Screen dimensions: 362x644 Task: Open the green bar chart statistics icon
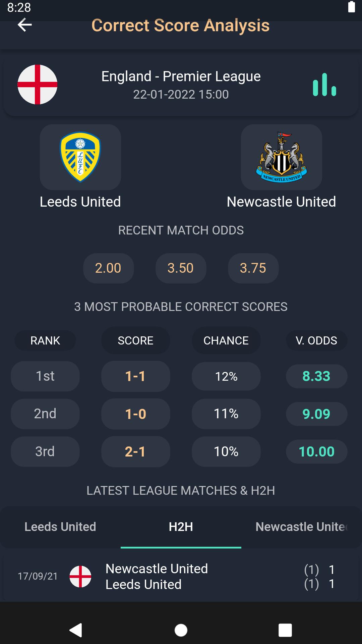[x=324, y=85]
